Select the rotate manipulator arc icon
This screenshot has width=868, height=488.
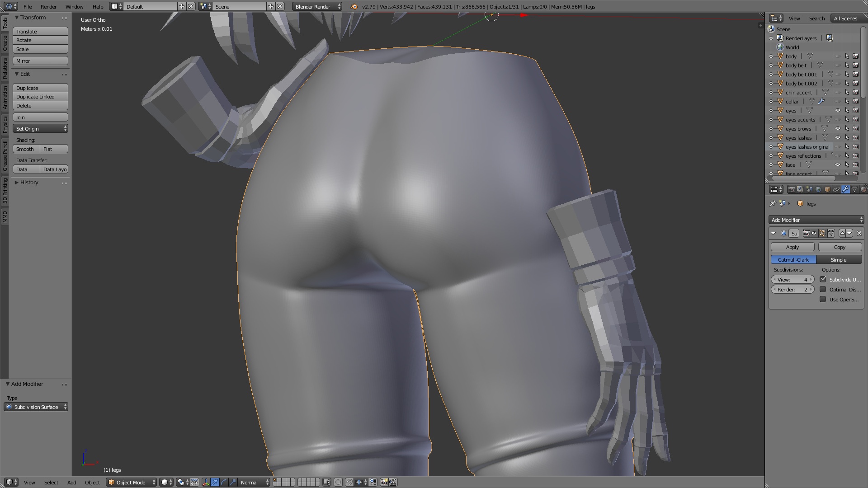coord(224,482)
